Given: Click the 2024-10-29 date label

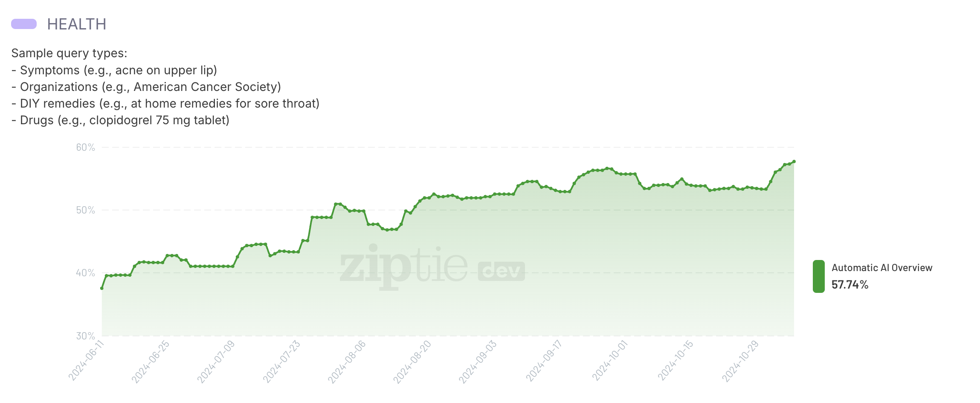Looking at the screenshot, I should [741, 361].
